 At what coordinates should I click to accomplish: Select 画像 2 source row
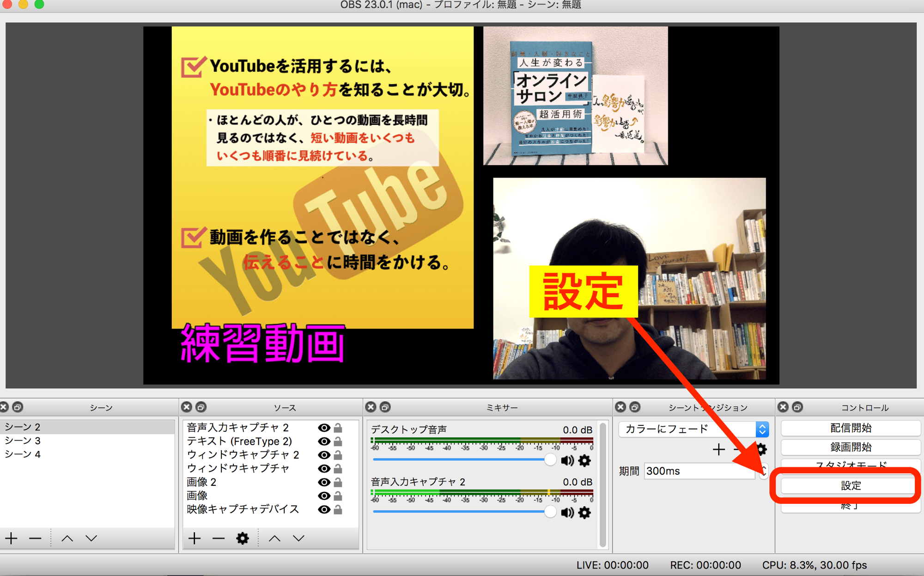271,482
